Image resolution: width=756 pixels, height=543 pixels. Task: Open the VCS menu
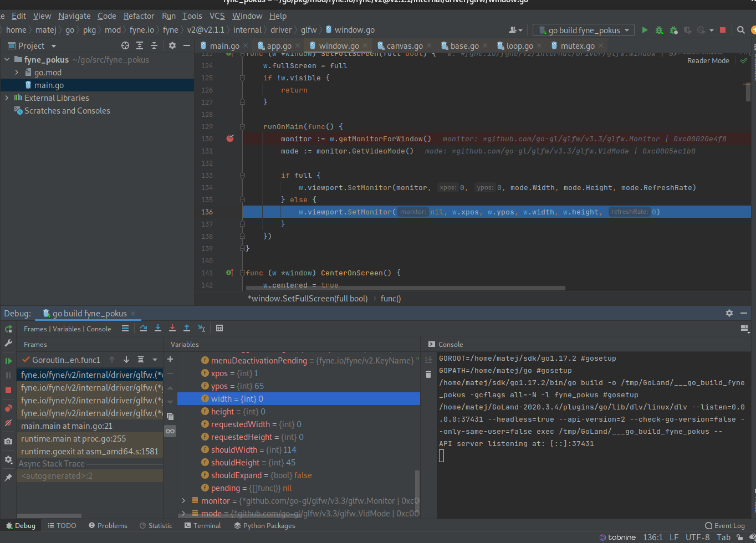[217, 16]
